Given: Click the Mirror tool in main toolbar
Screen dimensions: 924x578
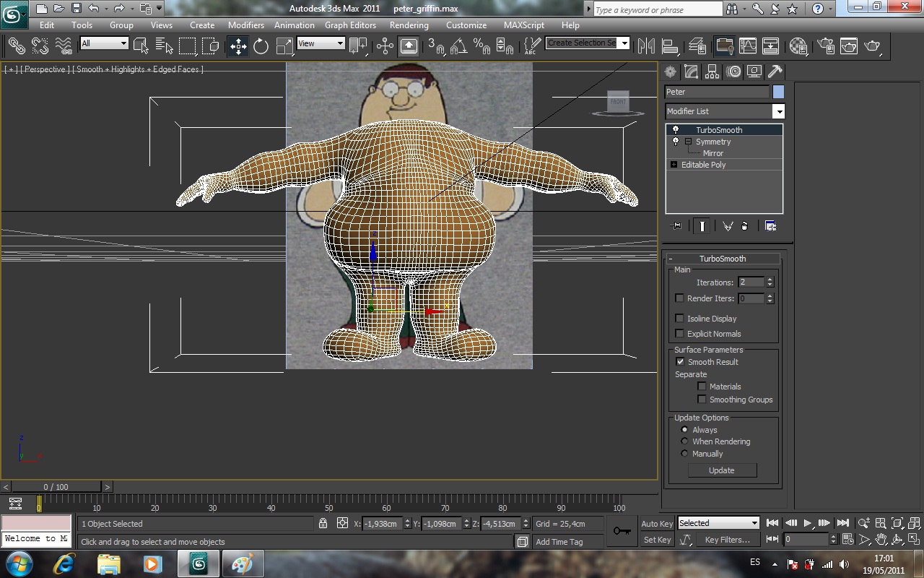Looking at the screenshot, I should click(646, 46).
